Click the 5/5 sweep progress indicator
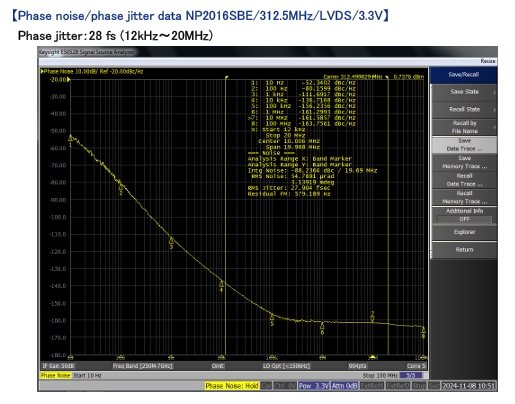The image size is (515, 404). [x=411, y=375]
